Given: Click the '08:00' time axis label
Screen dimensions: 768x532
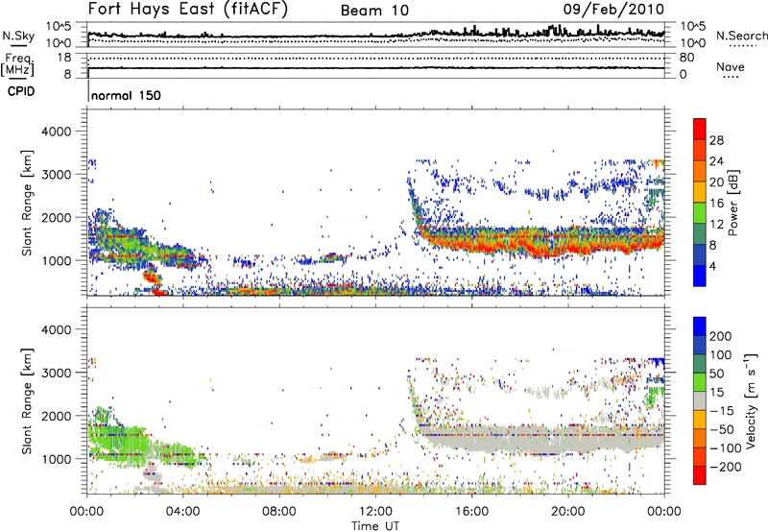Looking at the screenshot, I should pyautogui.click(x=279, y=512).
